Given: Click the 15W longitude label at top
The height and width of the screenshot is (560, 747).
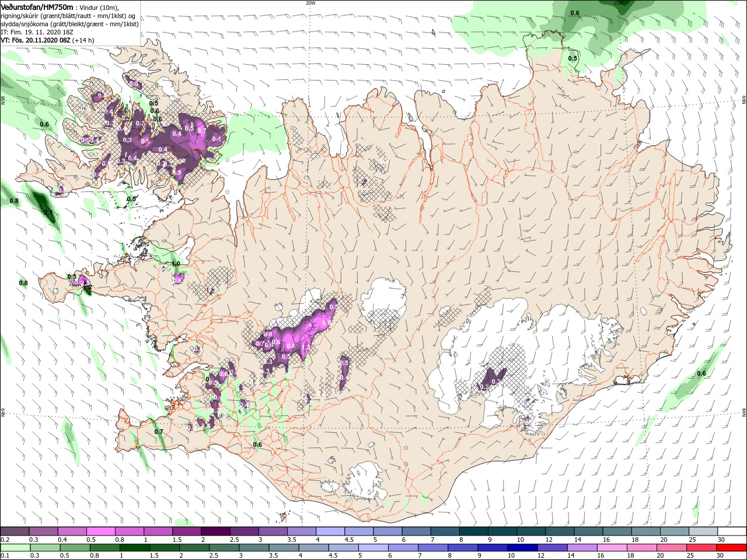Looking at the screenshot, I should coord(618,3).
